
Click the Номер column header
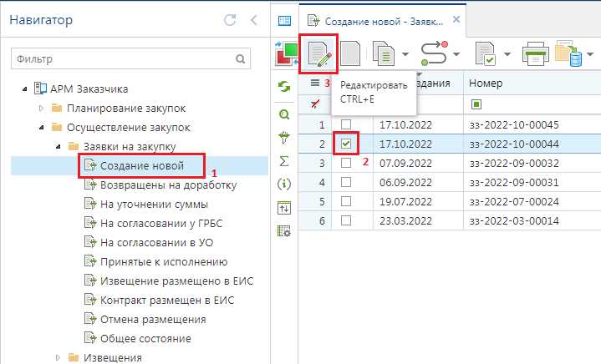(x=532, y=83)
